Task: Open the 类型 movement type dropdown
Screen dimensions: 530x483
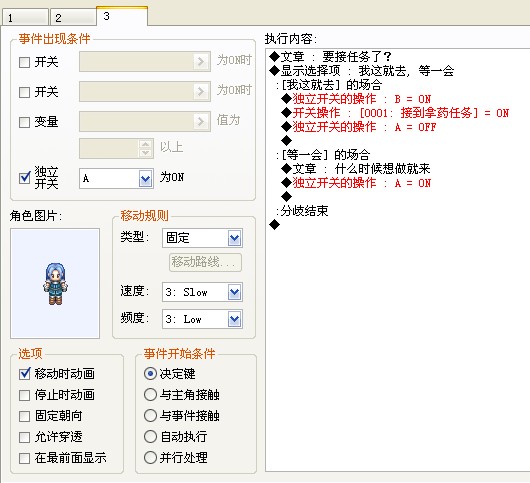Action: [x=235, y=238]
